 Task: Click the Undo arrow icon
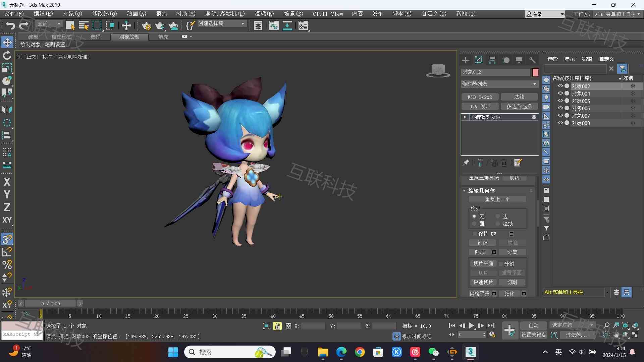pyautogui.click(x=10, y=25)
